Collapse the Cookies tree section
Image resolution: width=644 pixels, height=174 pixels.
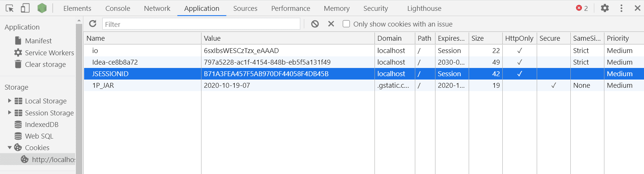click(10, 147)
